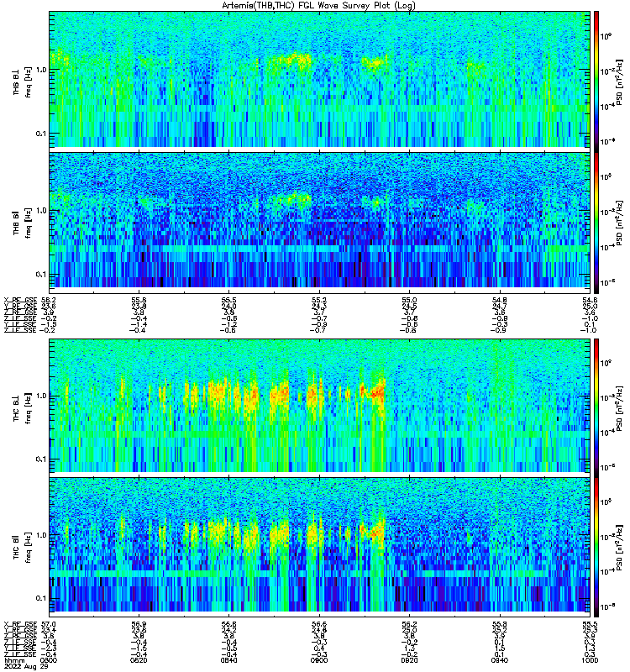
Task: Click the '0.1' frequency tick of THC B∥ panel
Action: (x=40, y=598)
